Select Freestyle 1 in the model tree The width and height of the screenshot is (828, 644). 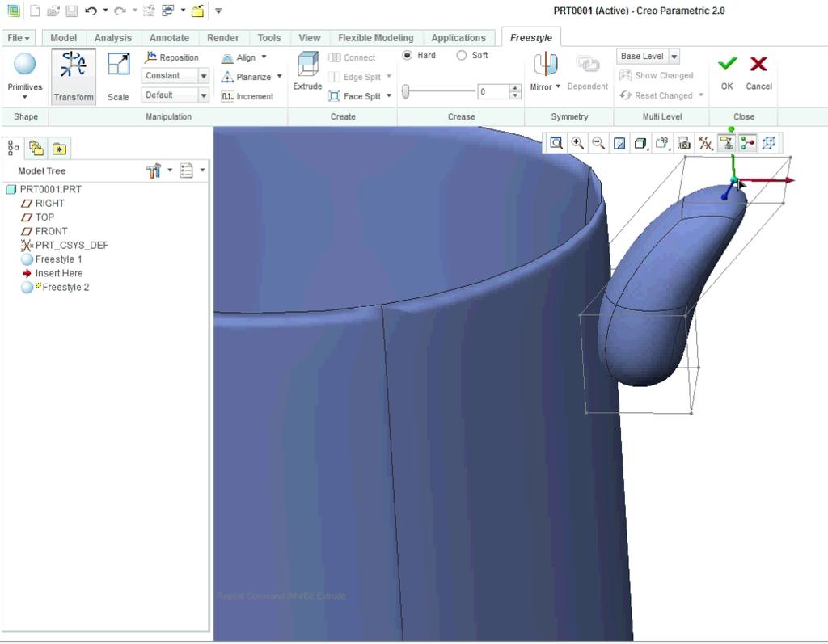pyautogui.click(x=51, y=259)
